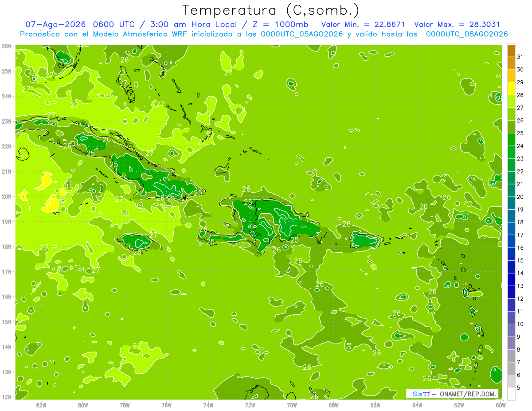
Task: Click the "20N" latitude axis label
Action: [7, 196]
